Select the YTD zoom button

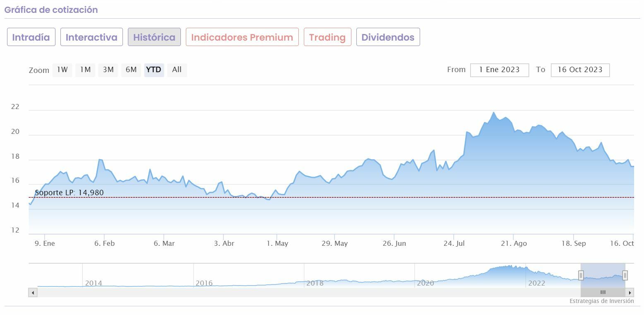tap(154, 70)
